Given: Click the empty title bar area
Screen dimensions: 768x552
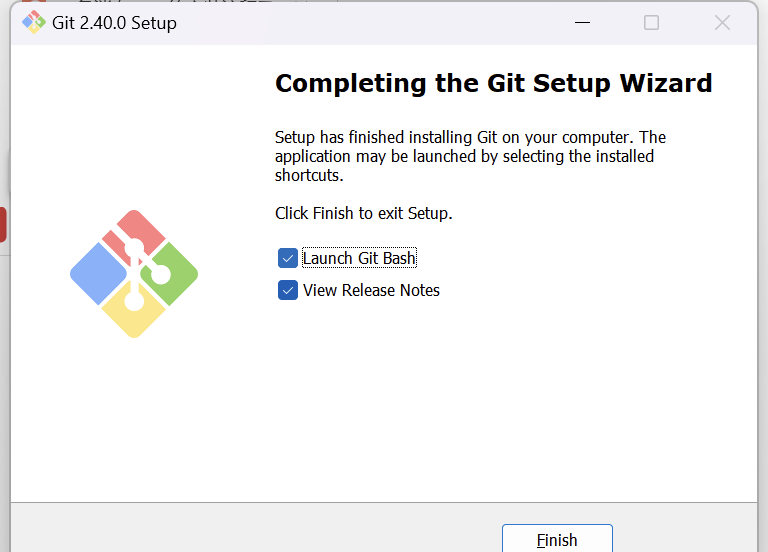Looking at the screenshot, I should [372, 23].
